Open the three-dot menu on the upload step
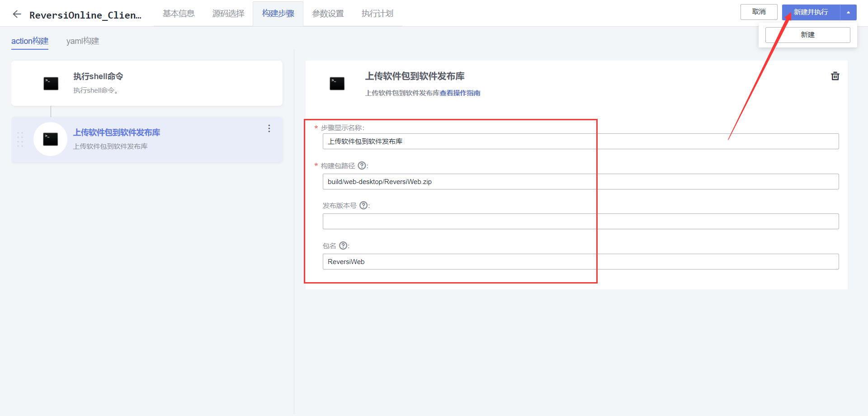This screenshot has height=416, width=868. point(269,128)
